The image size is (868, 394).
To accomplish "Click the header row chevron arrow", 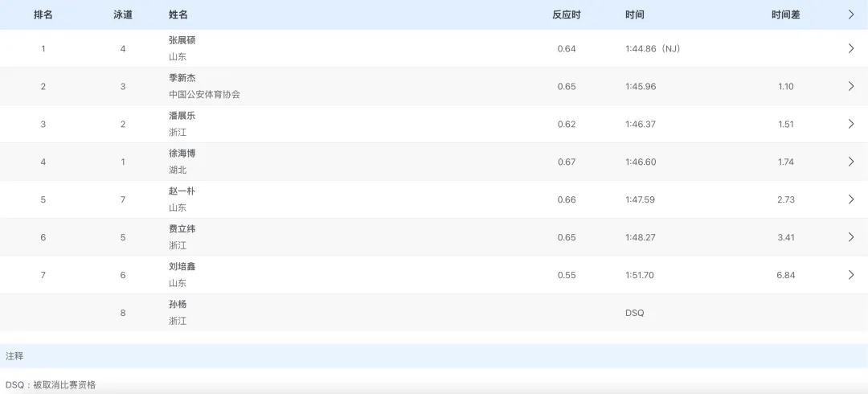I will (x=851, y=14).
